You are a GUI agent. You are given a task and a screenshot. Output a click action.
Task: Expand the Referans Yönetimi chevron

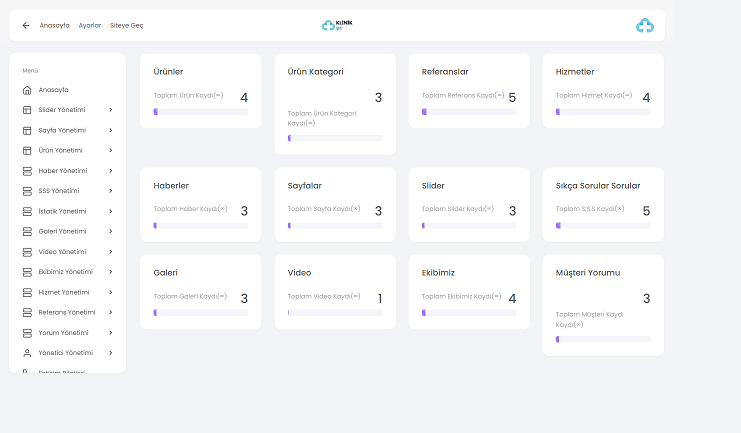[110, 313]
